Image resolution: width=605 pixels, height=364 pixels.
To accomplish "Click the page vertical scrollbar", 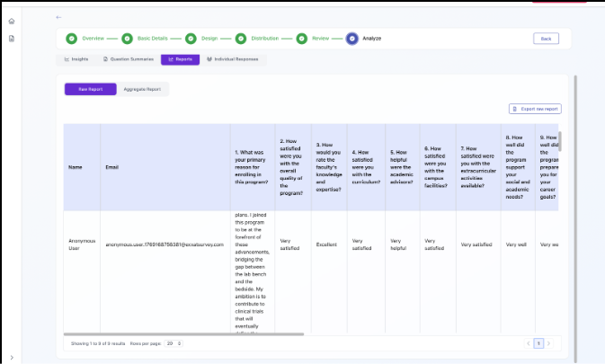I will (575, 219).
